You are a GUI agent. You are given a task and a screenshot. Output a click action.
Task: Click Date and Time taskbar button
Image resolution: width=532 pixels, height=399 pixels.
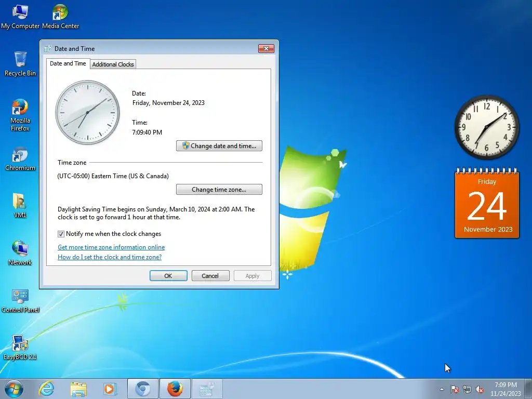207,389
